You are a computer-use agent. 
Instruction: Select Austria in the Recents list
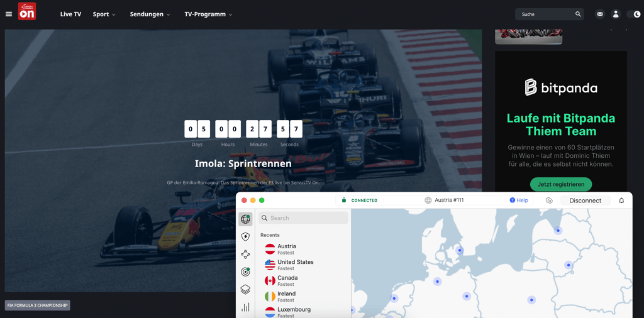(x=303, y=249)
